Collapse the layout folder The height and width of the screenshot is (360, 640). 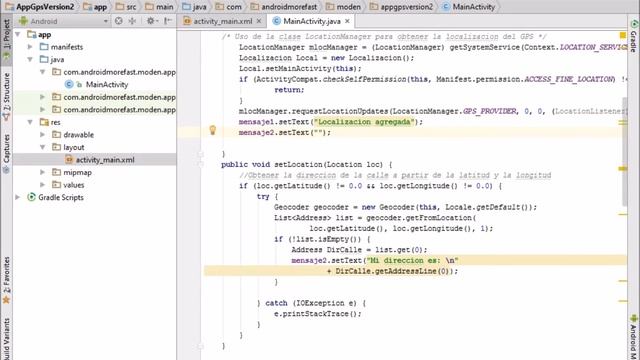click(x=42, y=147)
